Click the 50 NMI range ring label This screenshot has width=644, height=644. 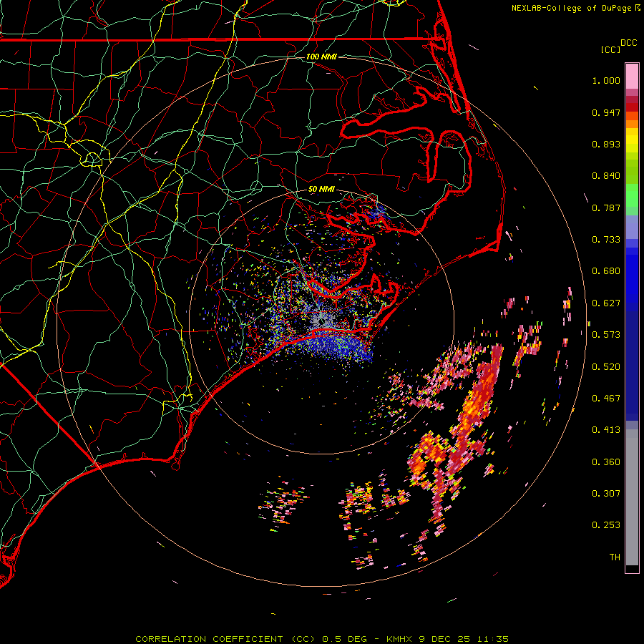click(x=321, y=189)
